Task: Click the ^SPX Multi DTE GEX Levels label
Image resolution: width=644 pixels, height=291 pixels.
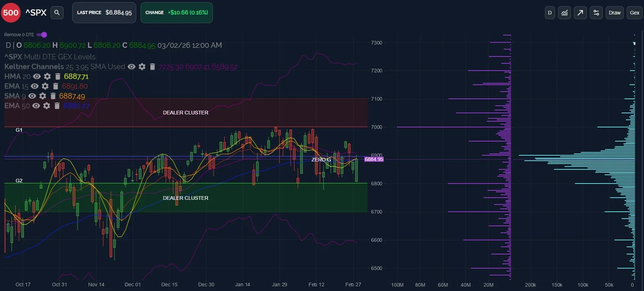Action: click(50, 57)
